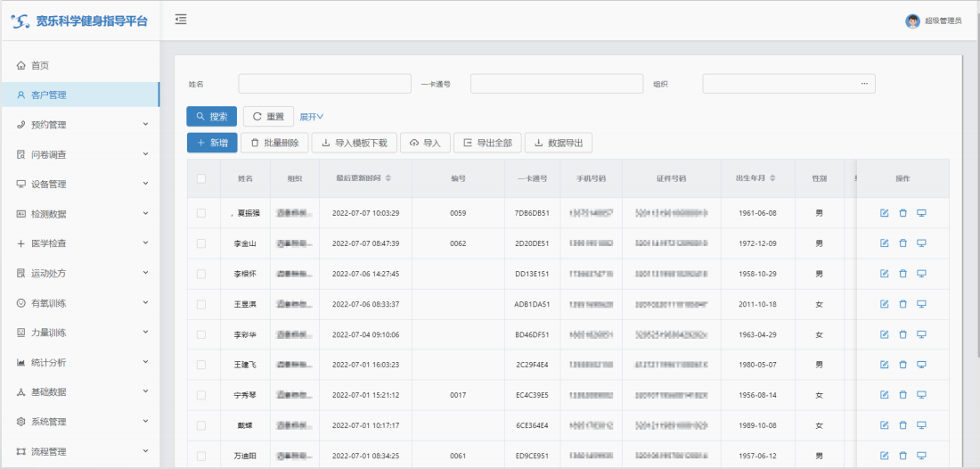This screenshot has height=469, width=980.
Task: Click the edit icon for 李金山's row
Action: (884, 243)
